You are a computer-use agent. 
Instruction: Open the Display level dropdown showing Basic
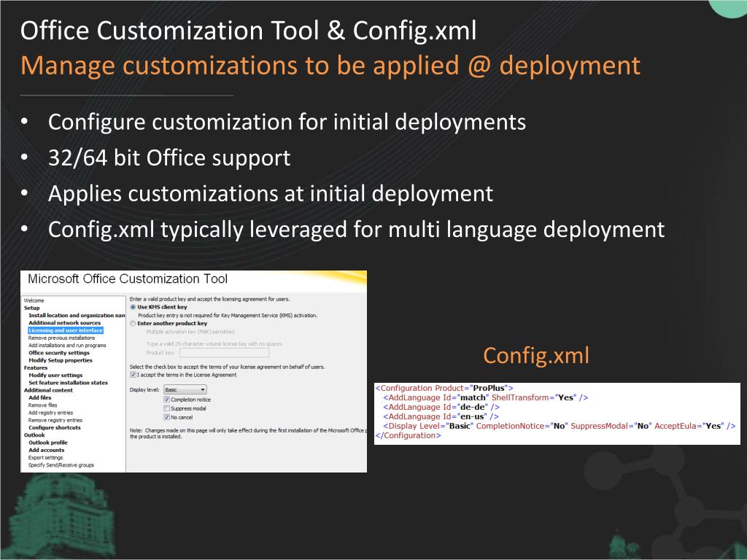click(185, 389)
